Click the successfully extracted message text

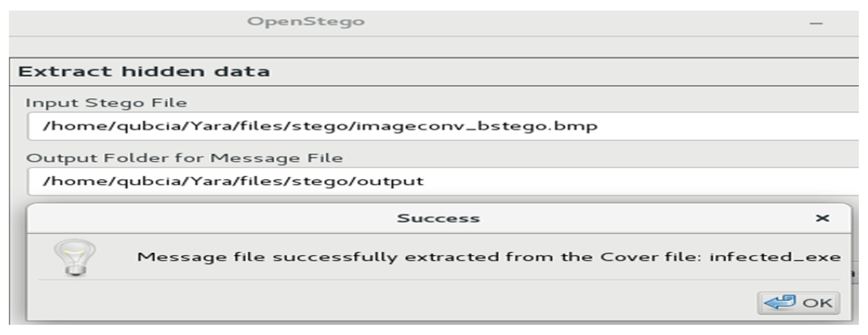pyautogui.click(x=337, y=257)
